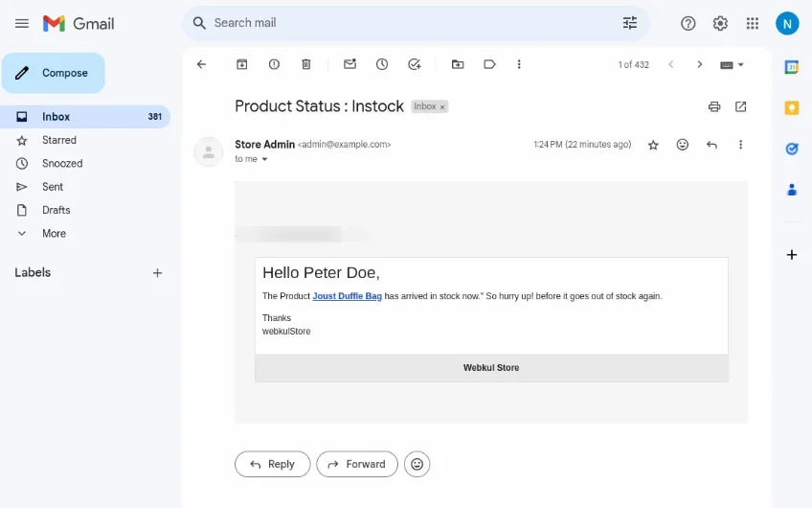This screenshot has width=812, height=508.
Task: Print the email using the printer icon
Action: point(713,106)
